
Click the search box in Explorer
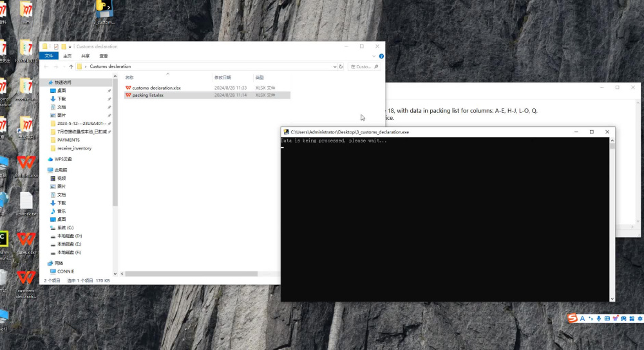[364, 66]
